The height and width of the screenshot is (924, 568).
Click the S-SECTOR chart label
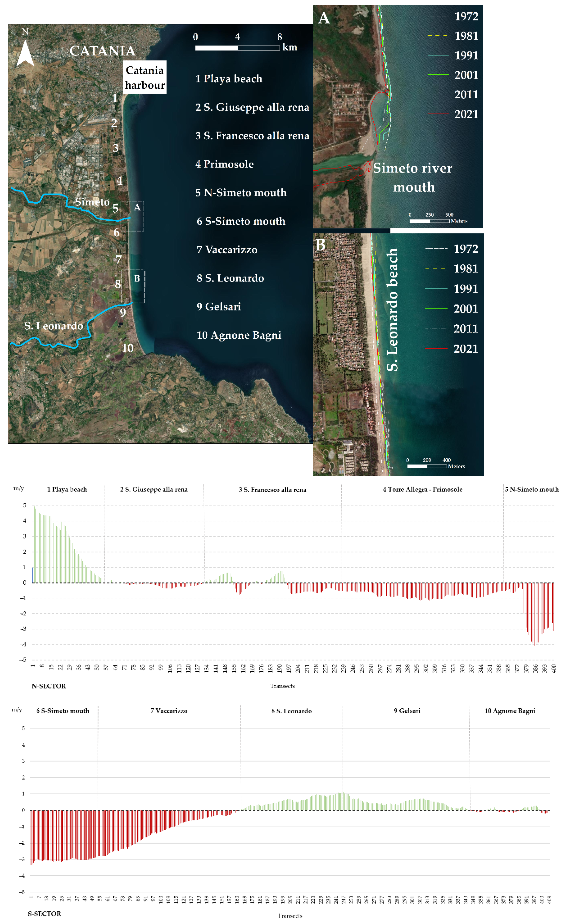click(x=44, y=913)
